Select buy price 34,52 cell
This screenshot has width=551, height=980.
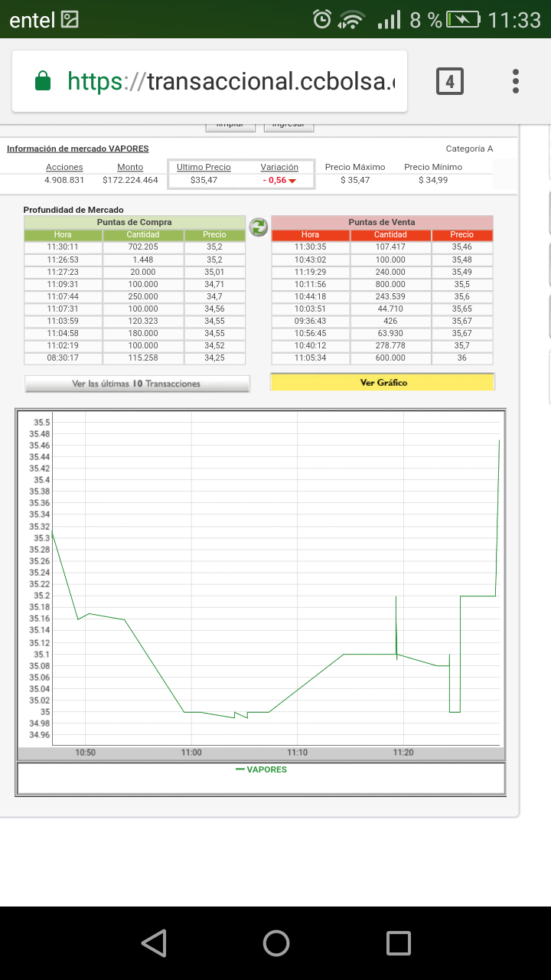tap(215, 345)
